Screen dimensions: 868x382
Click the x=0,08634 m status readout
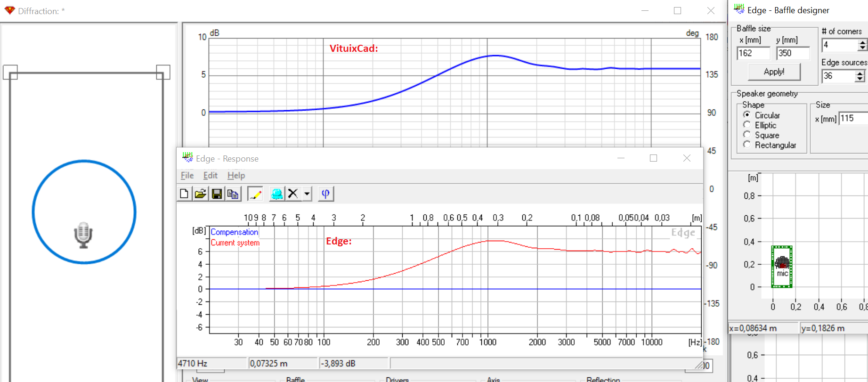[763, 328]
